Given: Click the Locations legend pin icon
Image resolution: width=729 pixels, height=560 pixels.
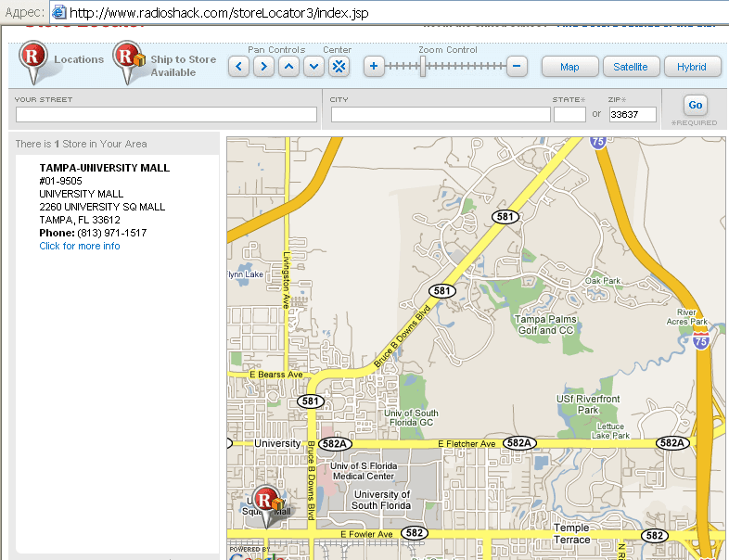Looking at the screenshot, I should [x=33, y=62].
